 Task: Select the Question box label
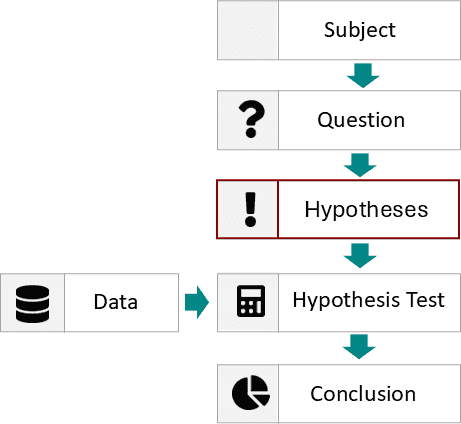click(x=361, y=120)
